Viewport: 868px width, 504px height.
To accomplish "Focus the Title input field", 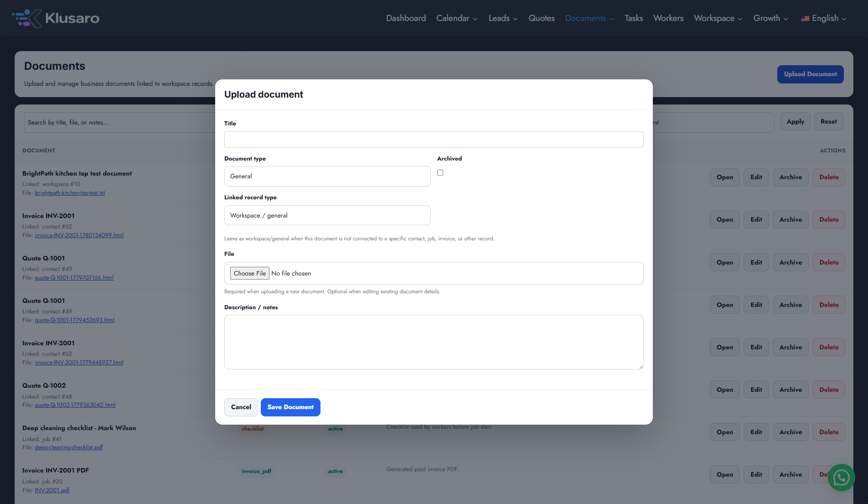I will coord(434,140).
